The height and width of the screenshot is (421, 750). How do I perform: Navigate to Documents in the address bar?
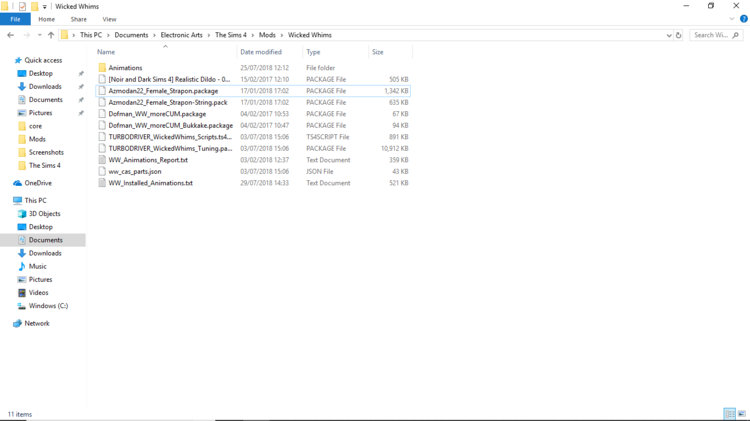click(131, 35)
